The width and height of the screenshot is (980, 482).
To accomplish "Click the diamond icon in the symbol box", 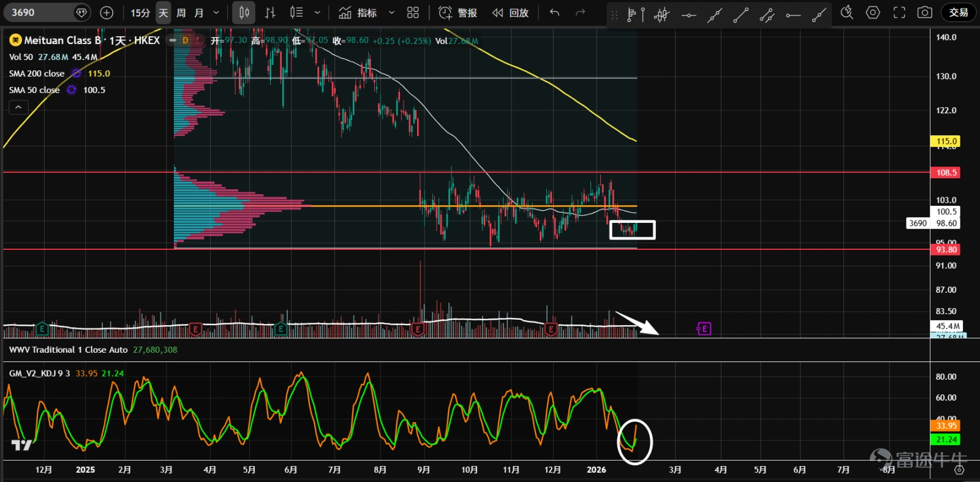I will (x=81, y=12).
